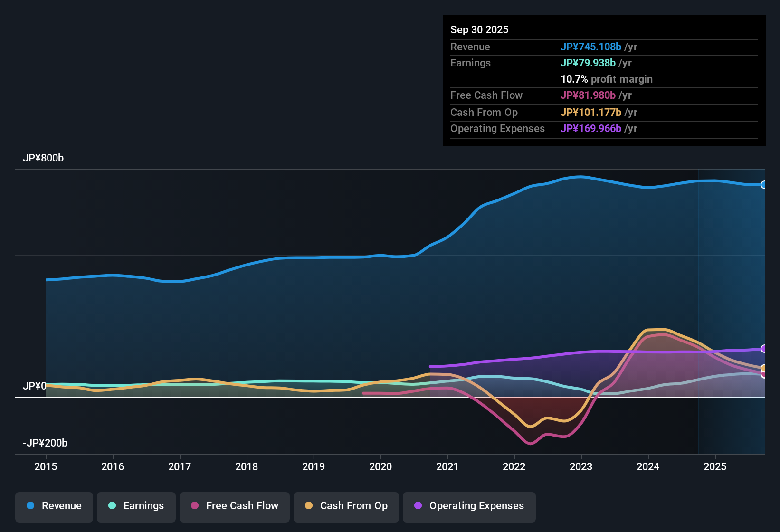Toggle the Revenue series visibility
The height and width of the screenshot is (532, 780).
[54, 506]
